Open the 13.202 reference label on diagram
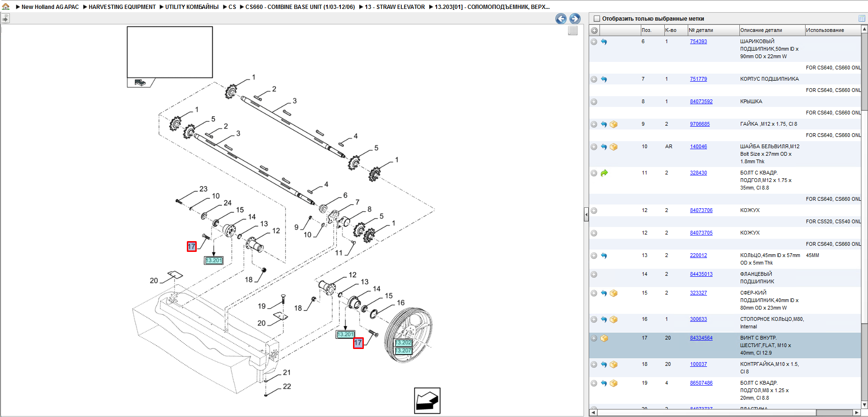Viewport: 868px width, 417px height. click(x=404, y=343)
